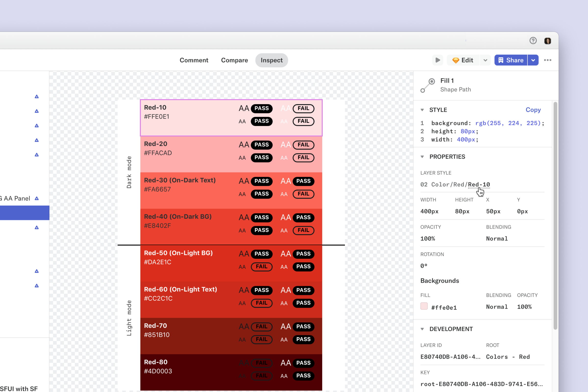
Task: Click the #ffe0e1 fill color swatch
Action: [424, 306]
